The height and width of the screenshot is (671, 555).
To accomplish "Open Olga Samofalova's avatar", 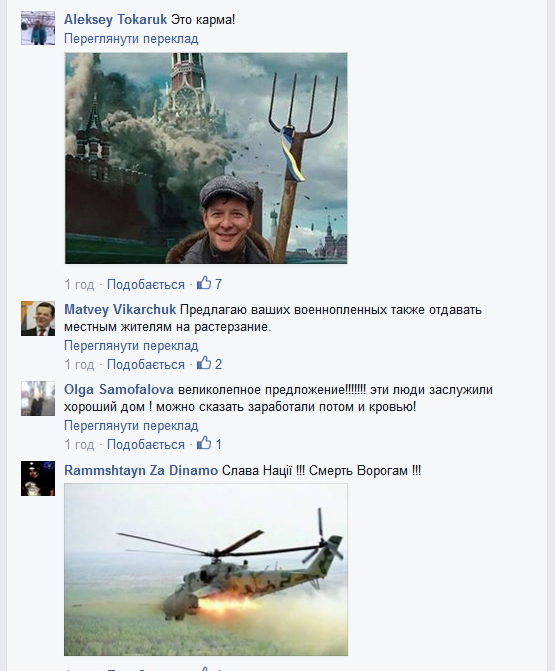I will pyautogui.click(x=38, y=398).
